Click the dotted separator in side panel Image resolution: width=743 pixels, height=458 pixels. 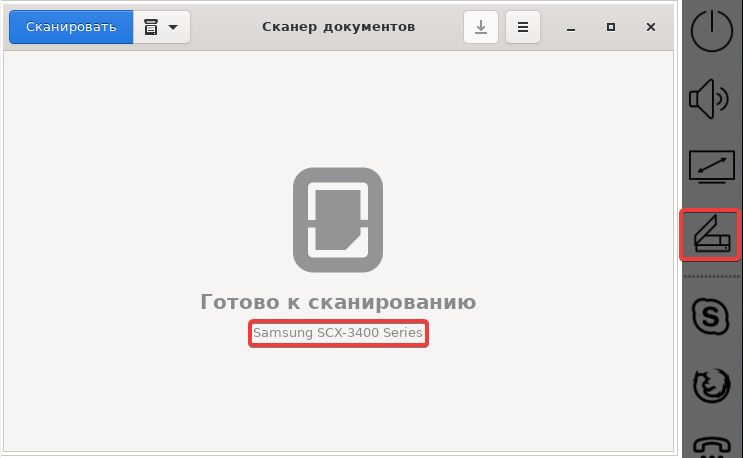pyautogui.click(x=711, y=277)
